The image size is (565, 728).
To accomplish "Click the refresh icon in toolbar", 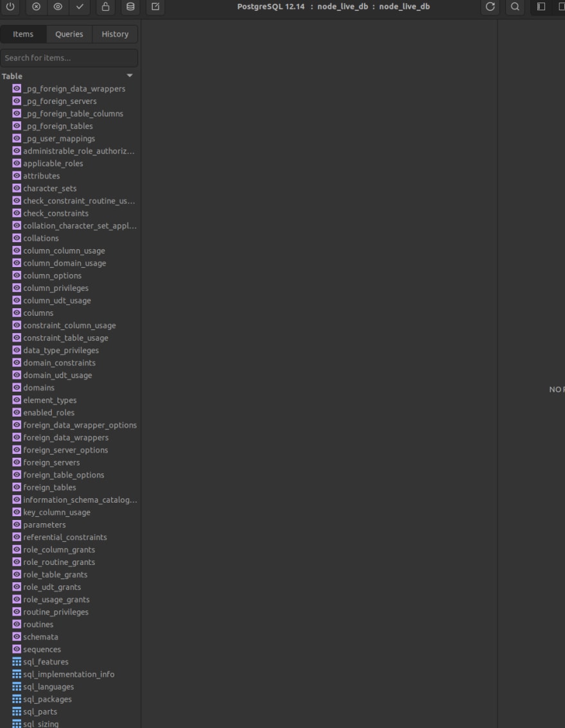I will [x=490, y=6].
